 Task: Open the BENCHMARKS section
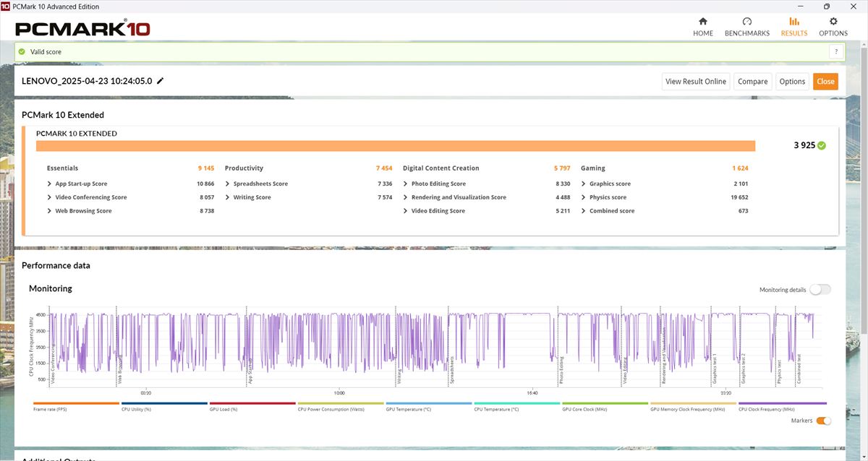pyautogui.click(x=747, y=27)
